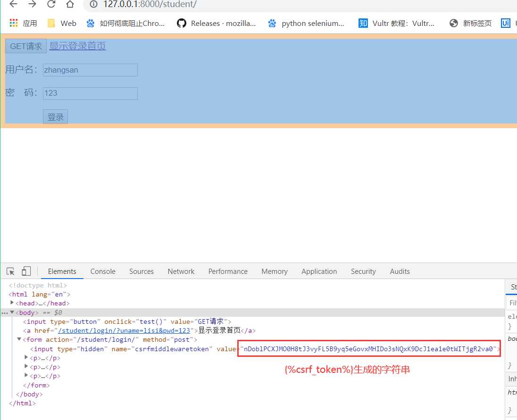The height and width of the screenshot is (420, 517).
Task: Go to browser home page icon
Action: (70, 5)
